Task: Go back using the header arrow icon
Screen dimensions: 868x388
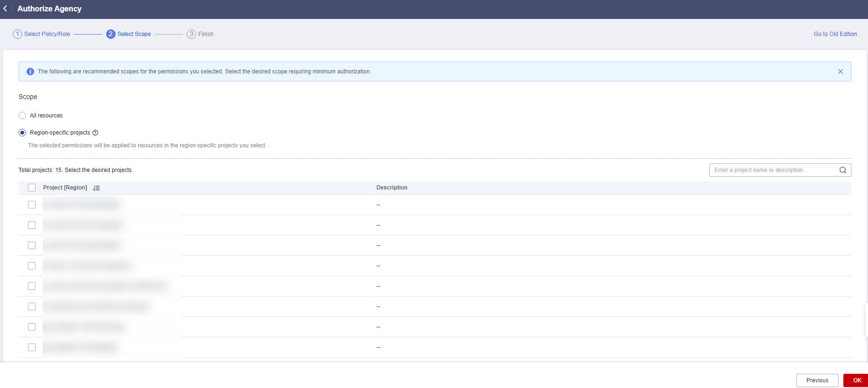Action: point(5,9)
